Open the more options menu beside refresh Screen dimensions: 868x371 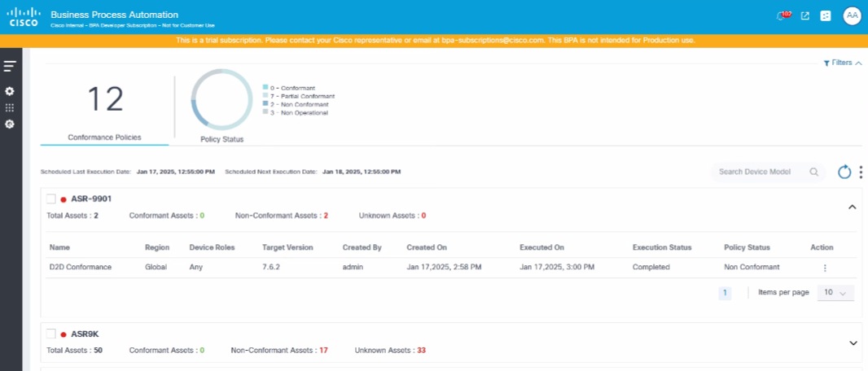pyautogui.click(x=860, y=172)
